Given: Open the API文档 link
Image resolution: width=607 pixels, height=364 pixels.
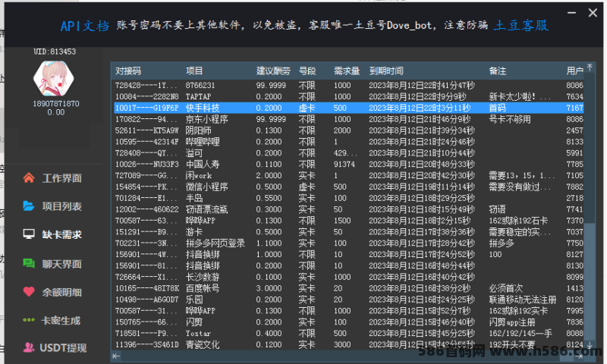Looking at the screenshot, I should point(85,26).
